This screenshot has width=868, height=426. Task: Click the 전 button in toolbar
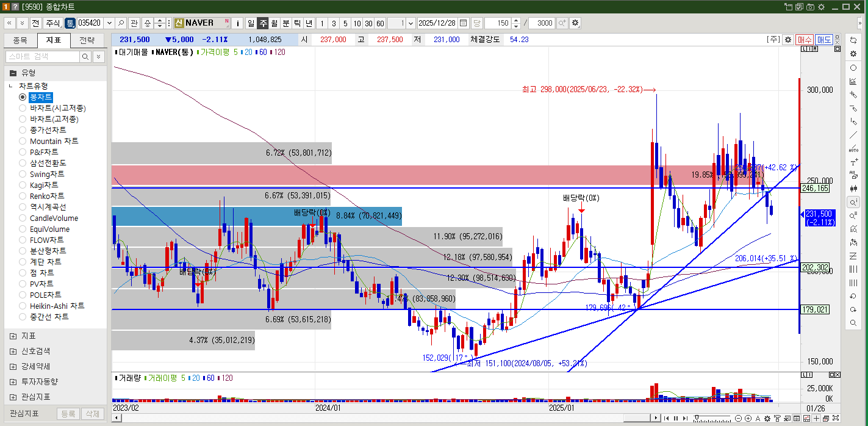35,23
